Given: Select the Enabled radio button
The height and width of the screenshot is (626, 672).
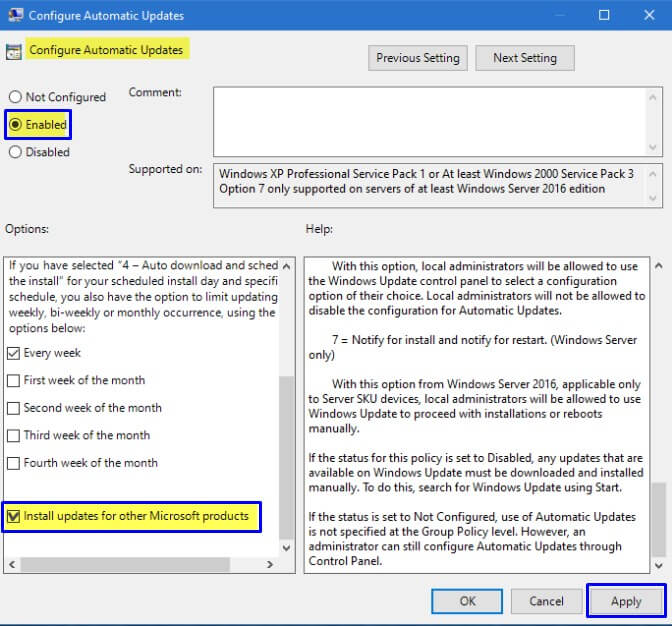Looking at the screenshot, I should (15, 124).
